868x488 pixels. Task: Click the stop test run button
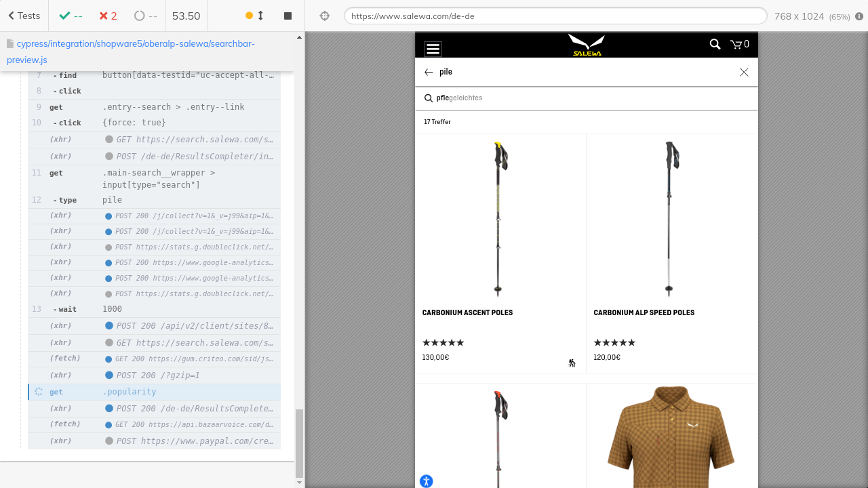point(288,16)
